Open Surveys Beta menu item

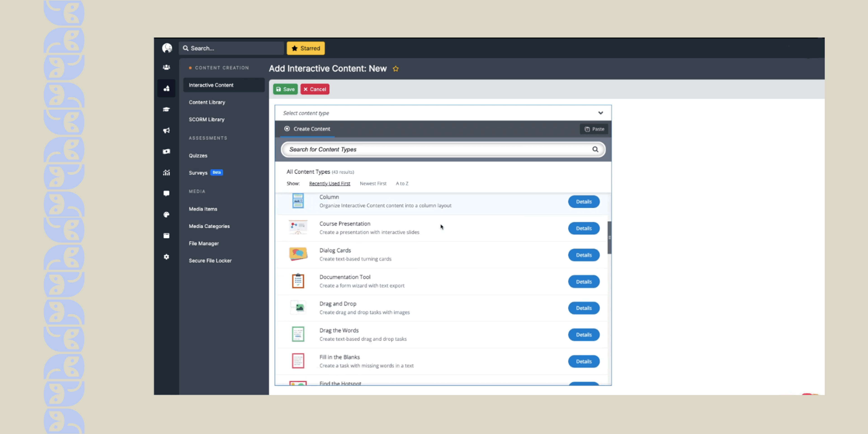point(205,172)
